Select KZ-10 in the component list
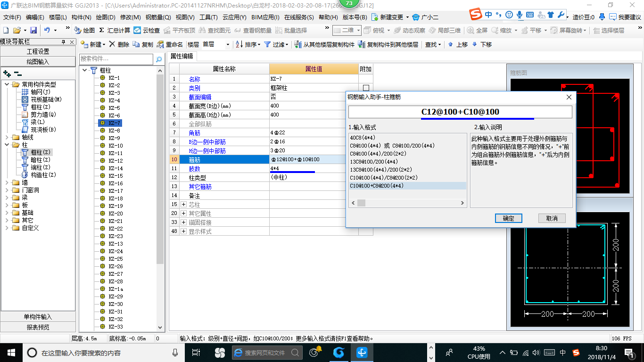This screenshot has width=644, height=362. pos(116,146)
